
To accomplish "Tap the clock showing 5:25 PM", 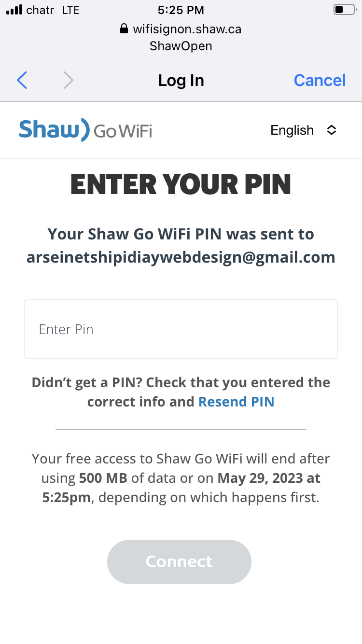I will [181, 10].
